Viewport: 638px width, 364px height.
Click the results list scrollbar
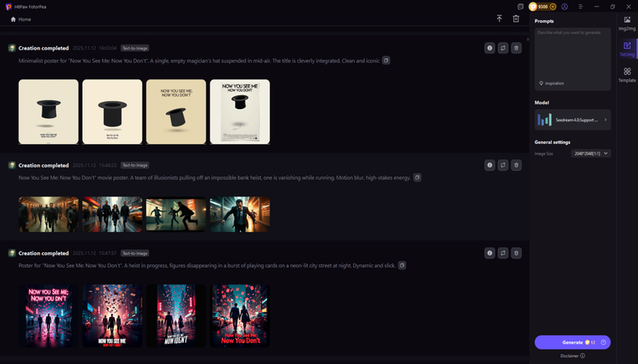(x=528, y=39)
